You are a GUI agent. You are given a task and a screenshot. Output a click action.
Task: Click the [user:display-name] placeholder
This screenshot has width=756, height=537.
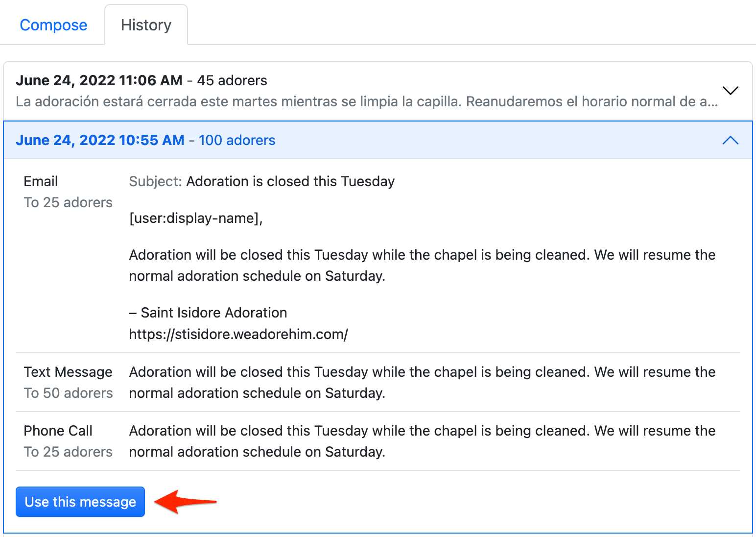tap(196, 218)
